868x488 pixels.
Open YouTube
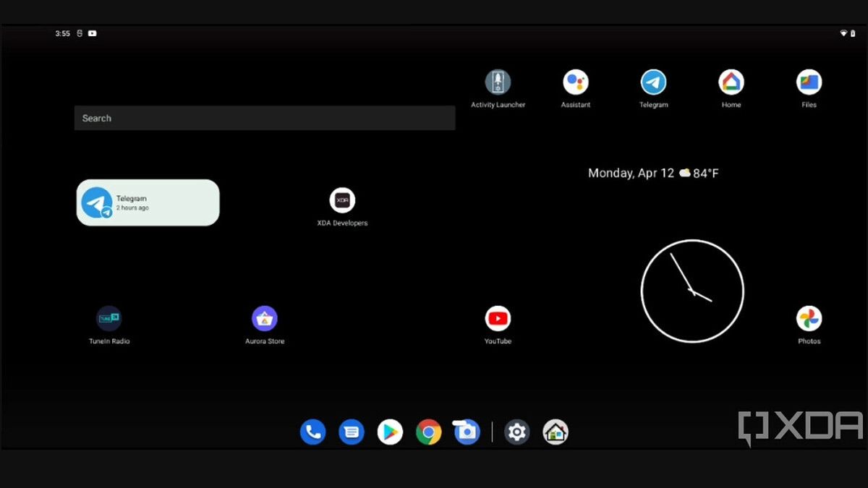(498, 318)
